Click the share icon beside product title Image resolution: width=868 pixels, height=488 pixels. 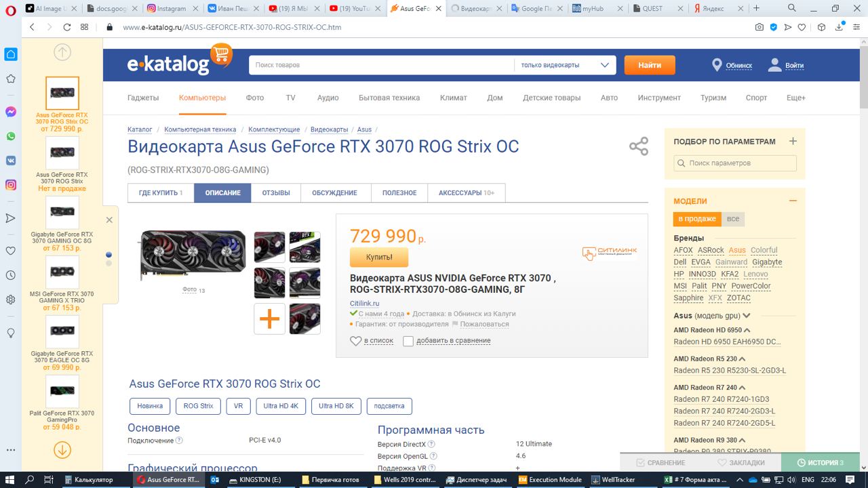639,146
